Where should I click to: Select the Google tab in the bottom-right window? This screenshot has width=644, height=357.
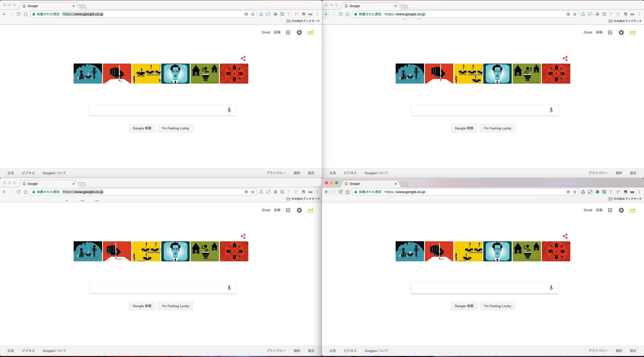[x=370, y=184]
